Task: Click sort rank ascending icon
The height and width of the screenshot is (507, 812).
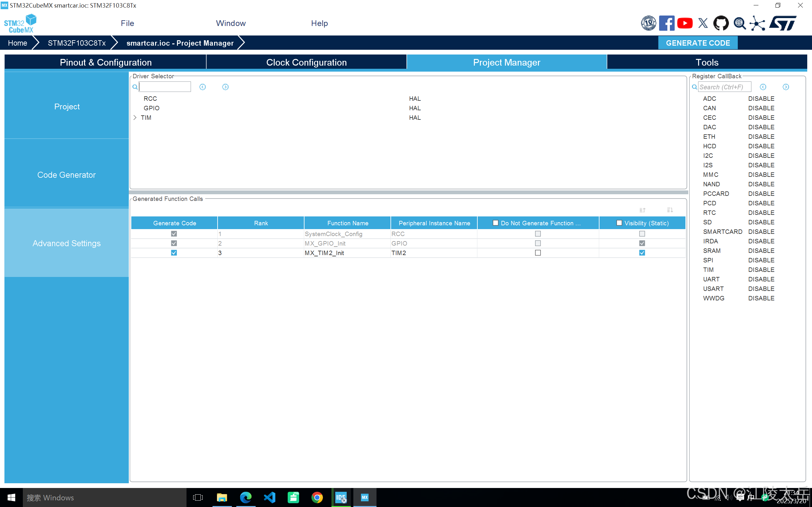Action: click(x=642, y=210)
